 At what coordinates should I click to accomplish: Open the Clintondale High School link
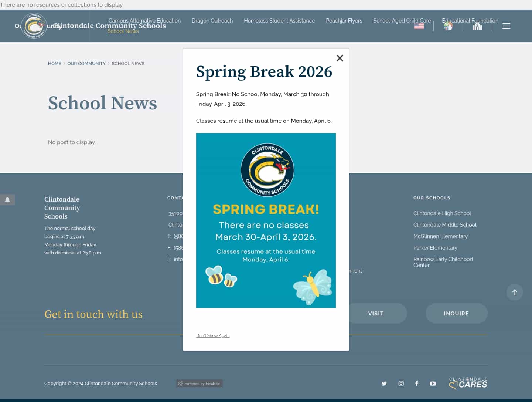point(442,213)
